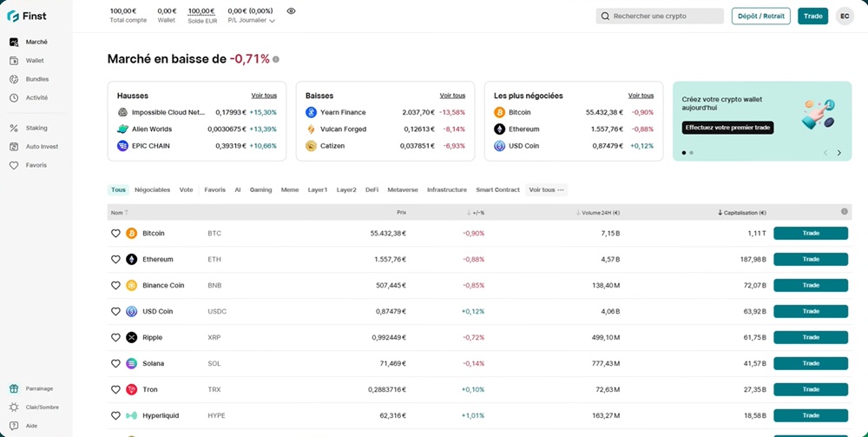Favorite Binance Coin with heart icon
This screenshot has height=437, width=868.
[115, 285]
